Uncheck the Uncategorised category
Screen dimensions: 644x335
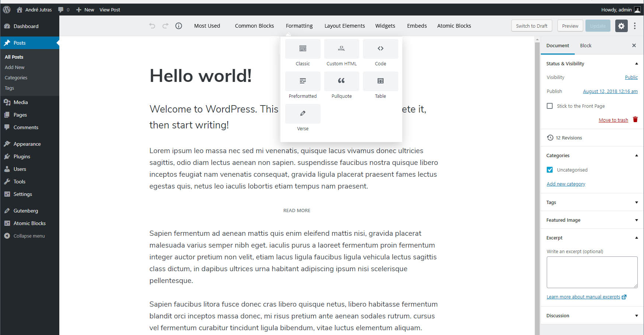pos(550,170)
